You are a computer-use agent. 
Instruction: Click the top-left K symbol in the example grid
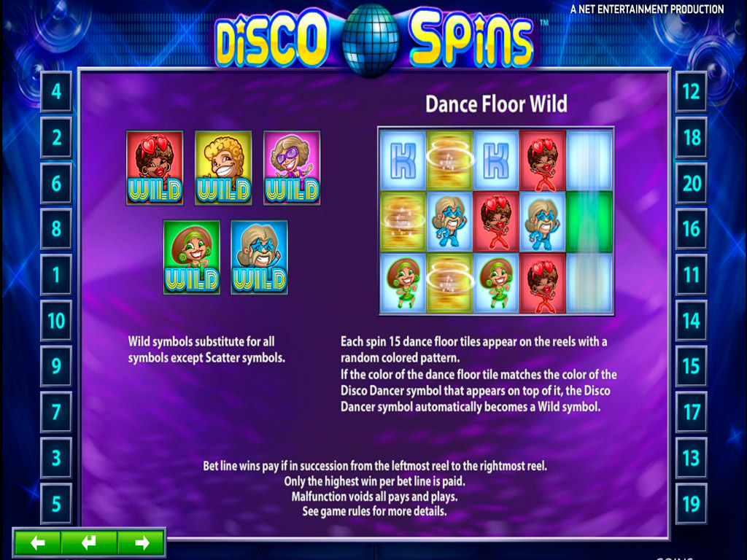point(403,160)
